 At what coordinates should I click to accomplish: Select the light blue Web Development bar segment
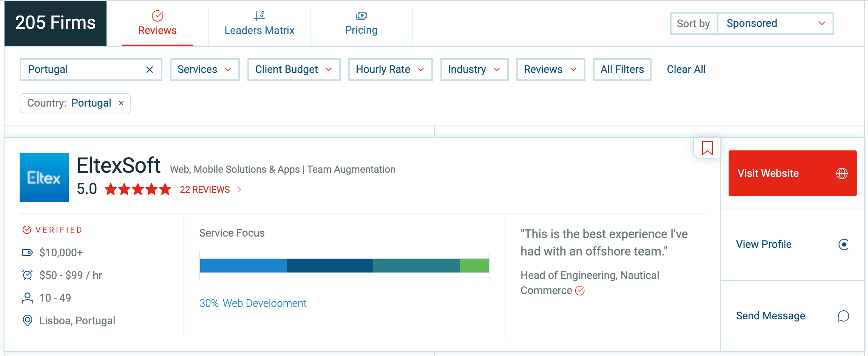click(x=243, y=266)
